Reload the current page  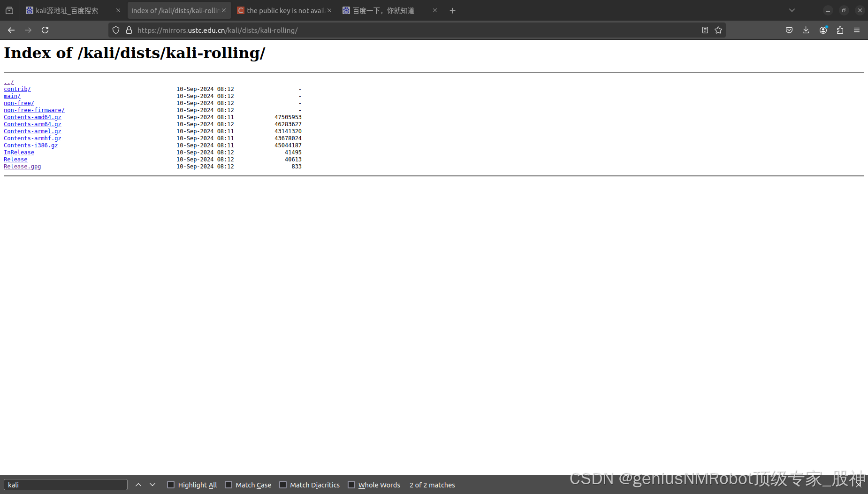click(45, 30)
